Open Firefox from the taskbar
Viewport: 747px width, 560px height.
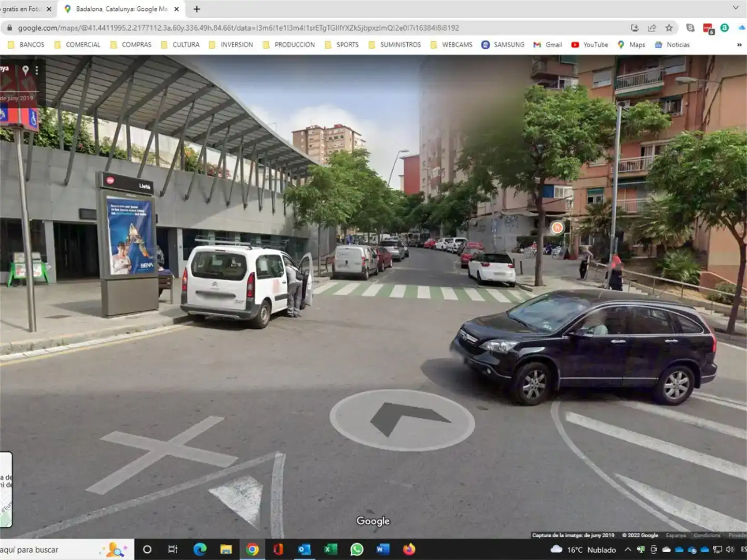409,550
